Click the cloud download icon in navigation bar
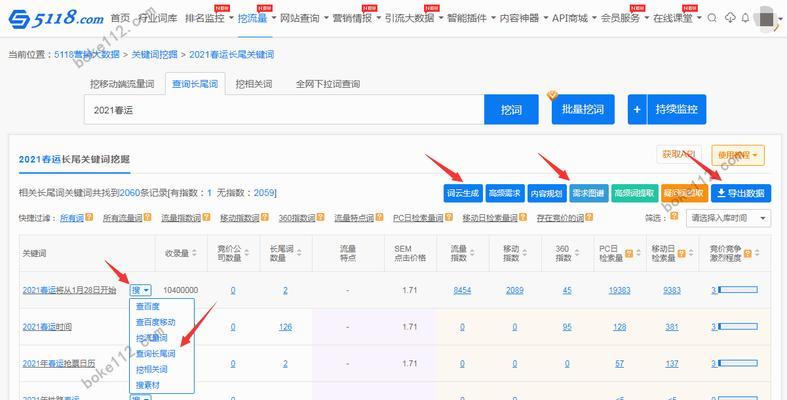The height and width of the screenshot is (400, 787). pyautogui.click(x=730, y=18)
